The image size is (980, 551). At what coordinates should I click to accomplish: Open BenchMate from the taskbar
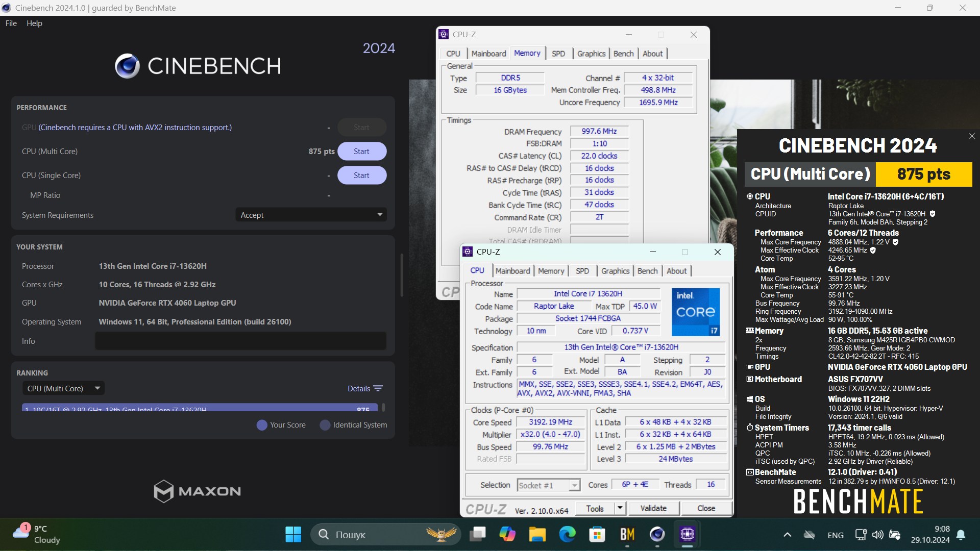(627, 535)
